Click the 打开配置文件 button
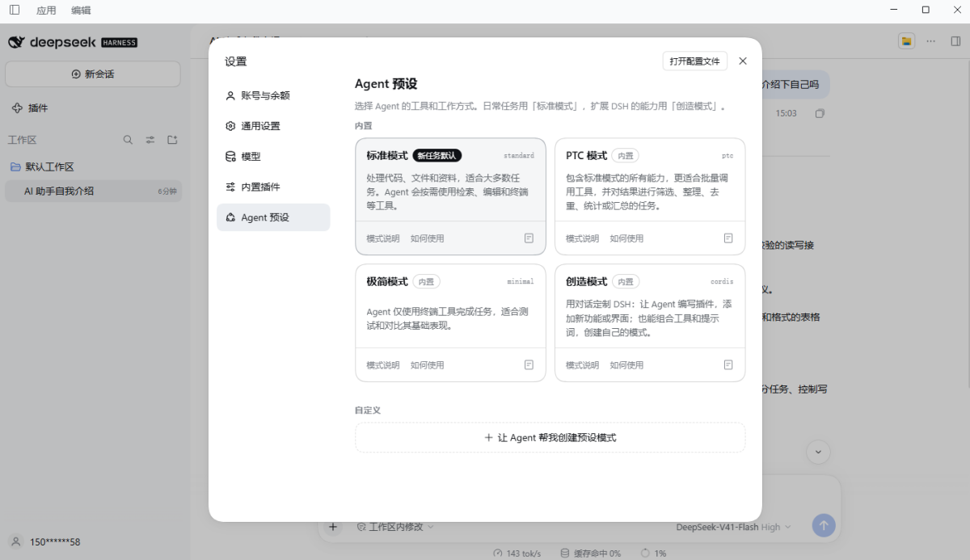This screenshot has width=970, height=560. click(x=695, y=61)
